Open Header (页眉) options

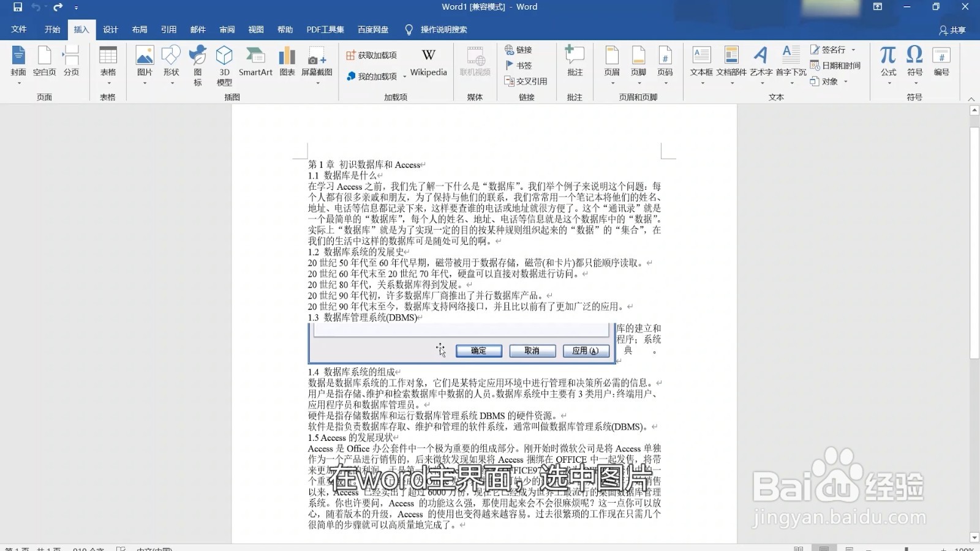612,65
